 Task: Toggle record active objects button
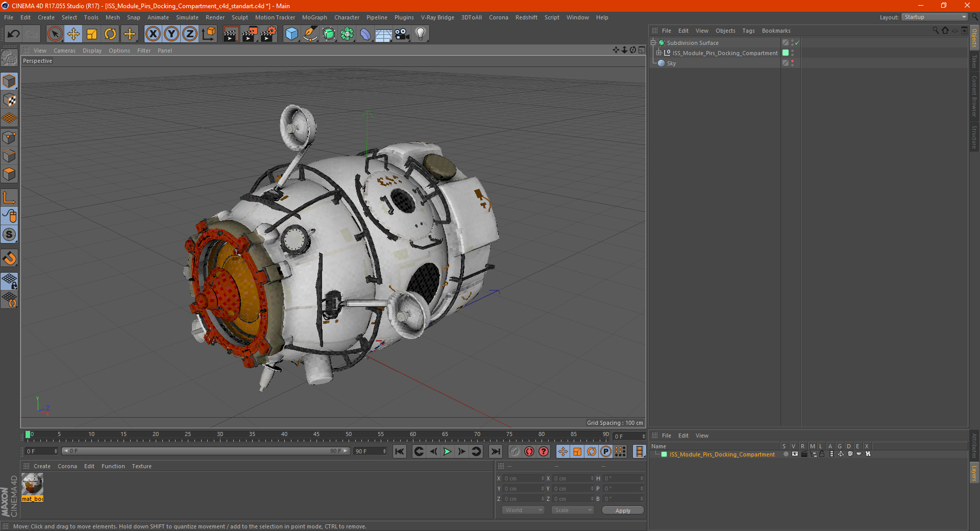coord(515,451)
